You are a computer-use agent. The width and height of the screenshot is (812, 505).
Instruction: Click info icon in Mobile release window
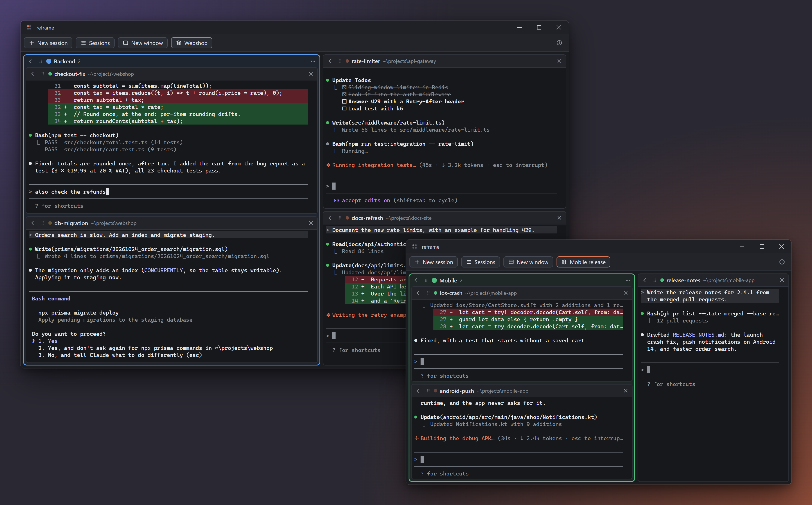pos(782,262)
